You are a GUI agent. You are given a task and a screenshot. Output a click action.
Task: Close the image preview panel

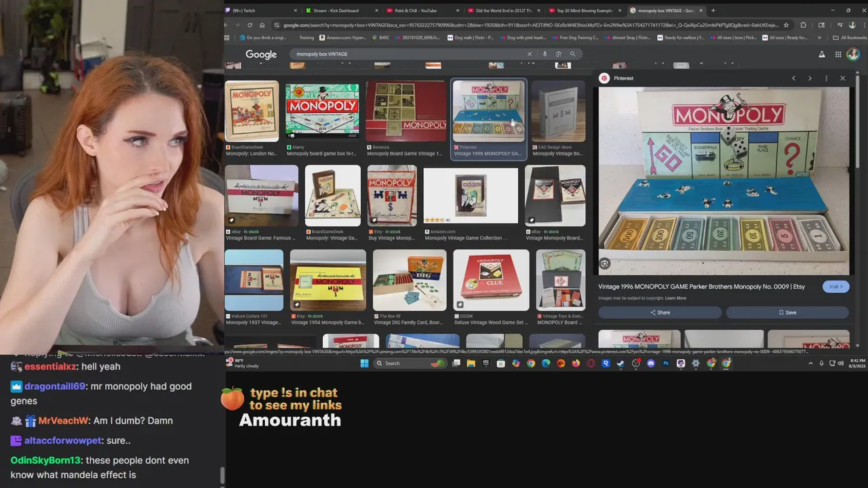842,79
